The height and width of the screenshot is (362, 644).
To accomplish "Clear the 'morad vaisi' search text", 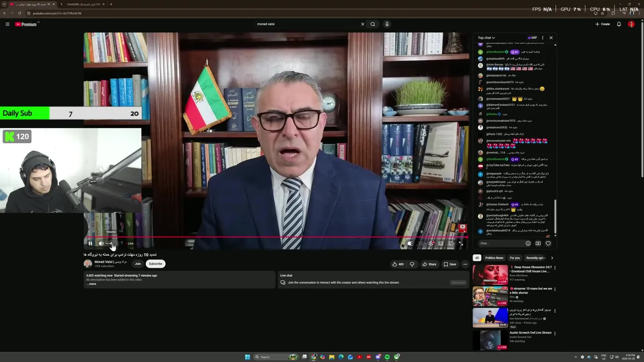I will pyautogui.click(x=362, y=24).
